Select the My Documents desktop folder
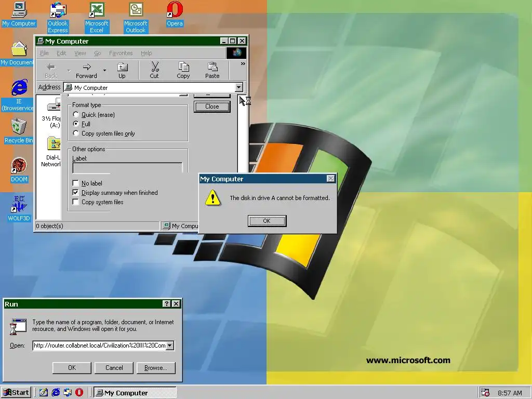This screenshot has width=532, height=399. [17, 54]
